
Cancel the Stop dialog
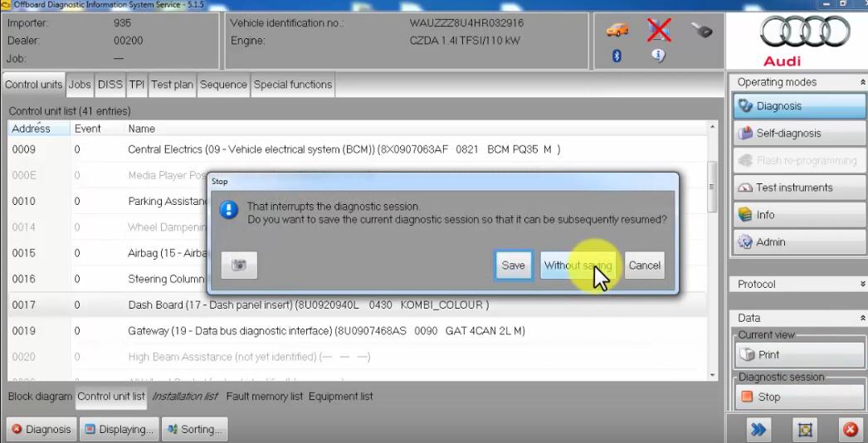[645, 265]
